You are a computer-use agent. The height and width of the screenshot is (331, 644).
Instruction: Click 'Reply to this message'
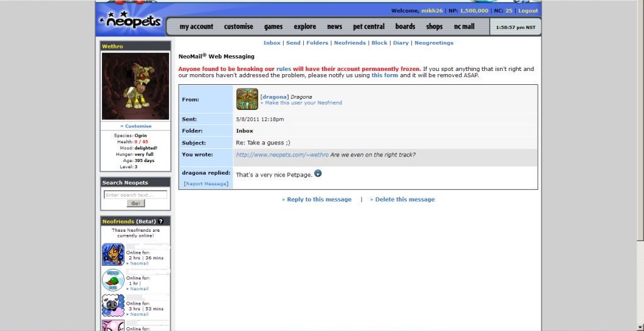coord(319,199)
